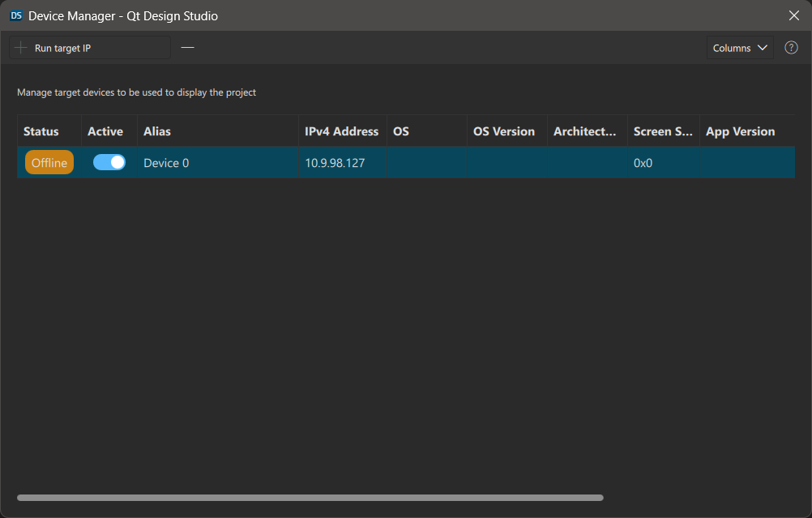Sort by the Status column header
The image size is (812, 518).
[49, 131]
